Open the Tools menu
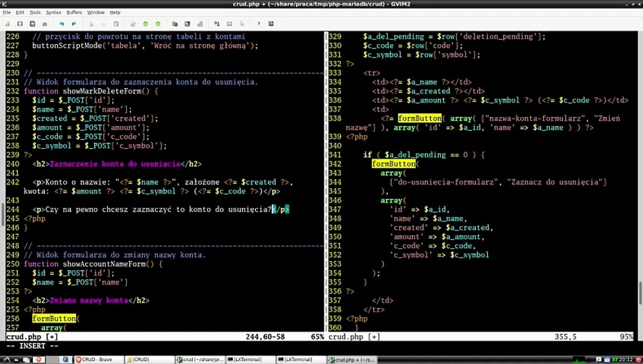 (x=35, y=12)
